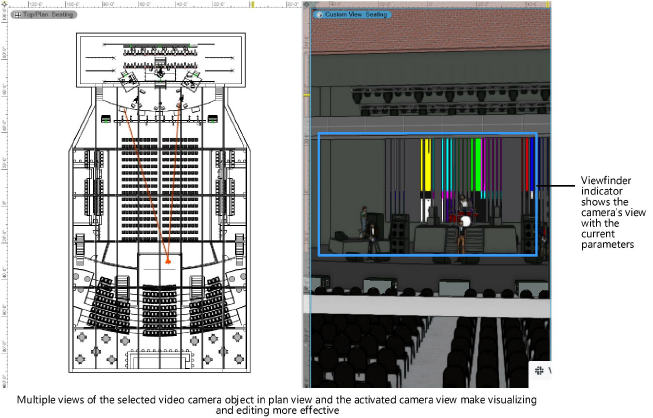Click the left vertical ruler
Screen dimensions: 653x418
(x=4, y=200)
